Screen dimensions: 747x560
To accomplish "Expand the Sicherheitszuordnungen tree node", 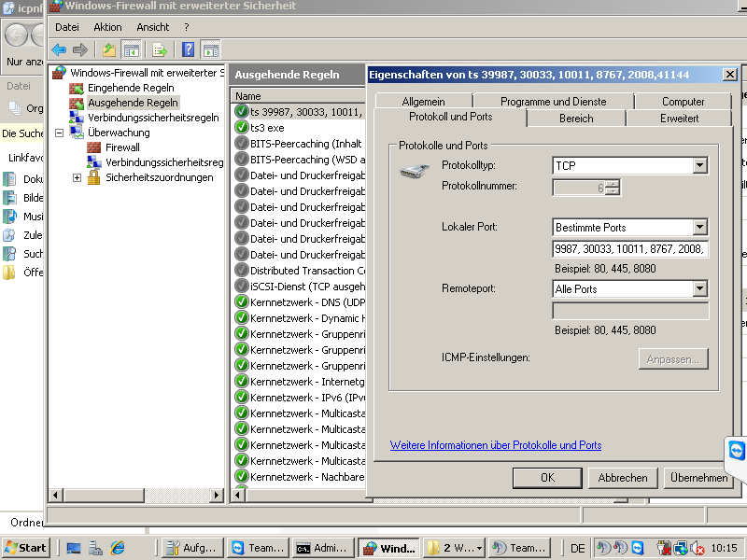I will click(x=77, y=177).
